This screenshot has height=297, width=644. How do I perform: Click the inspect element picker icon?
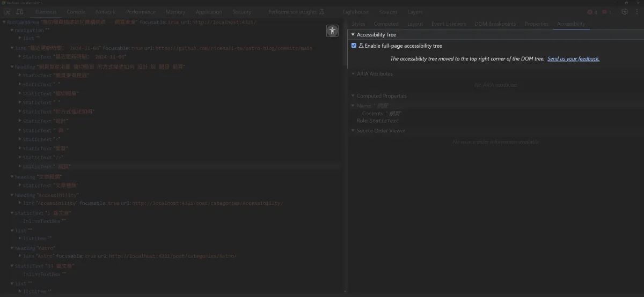[8, 12]
